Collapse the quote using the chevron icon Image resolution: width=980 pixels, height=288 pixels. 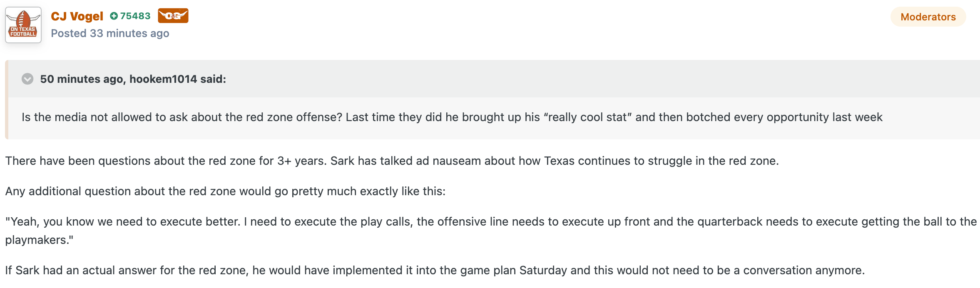pos(27,79)
